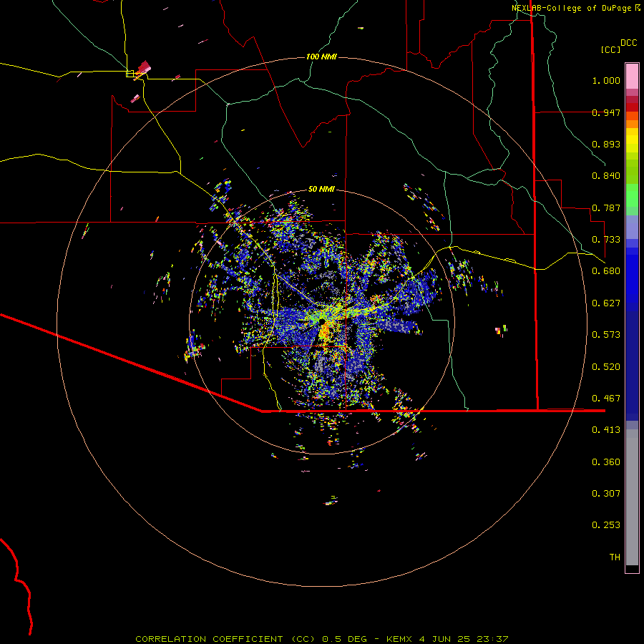Click the TH threshold label
The width and height of the screenshot is (644, 644).
[x=615, y=557]
